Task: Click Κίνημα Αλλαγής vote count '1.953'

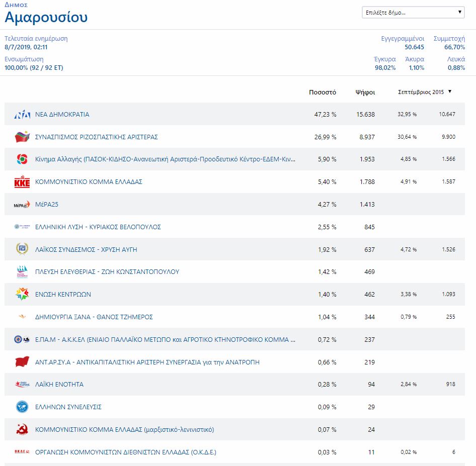Action: click(x=367, y=159)
